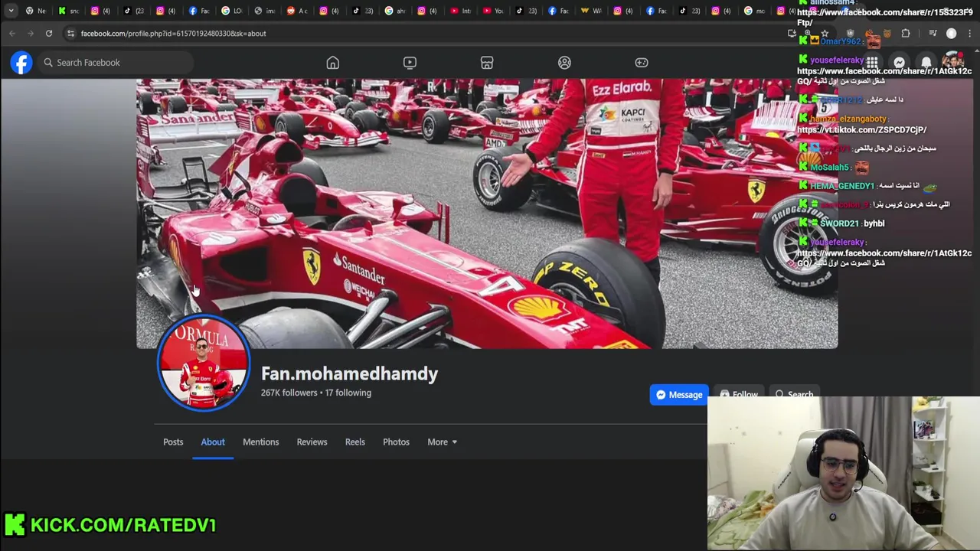Go back with the browser back arrow
The image size is (980, 551).
pos(12,34)
